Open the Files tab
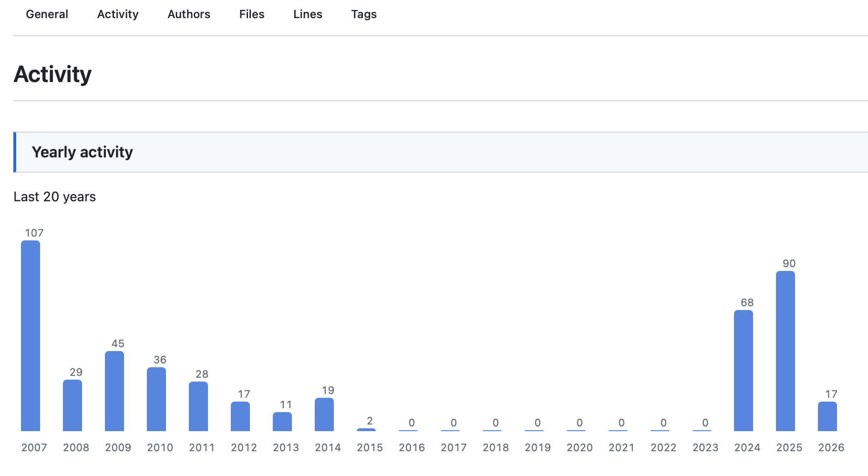This screenshot has height=476, width=868. [251, 14]
